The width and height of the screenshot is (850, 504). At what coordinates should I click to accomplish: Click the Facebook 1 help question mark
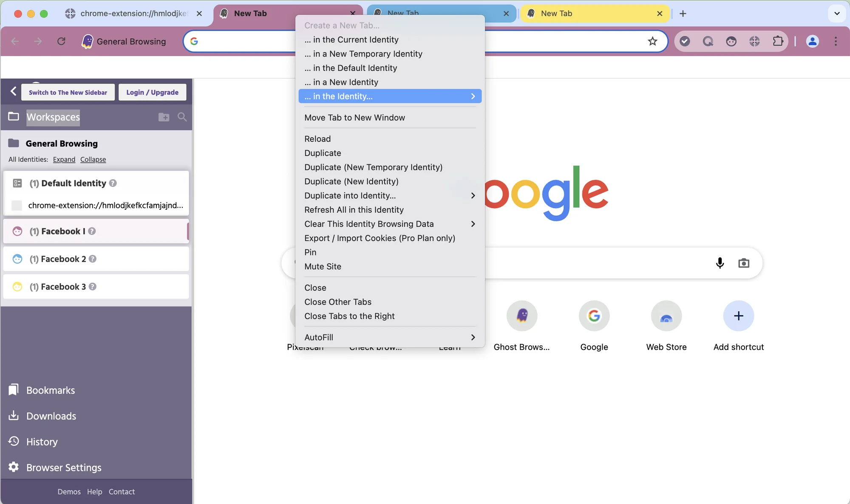pos(92,231)
